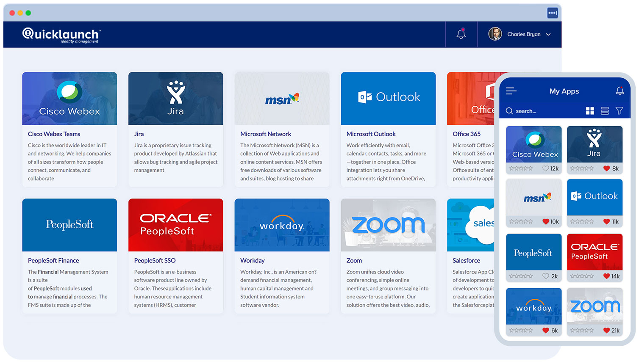This screenshot has height=364, width=639.
Task: Open the filter funnel in My Apps panel
Action: click(x=619, y=111)
